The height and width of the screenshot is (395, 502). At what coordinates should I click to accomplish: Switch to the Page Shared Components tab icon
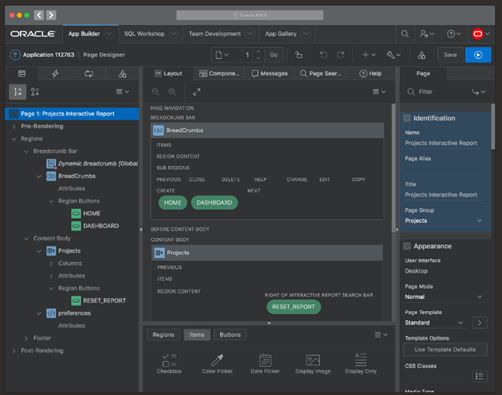click(122, 74)
